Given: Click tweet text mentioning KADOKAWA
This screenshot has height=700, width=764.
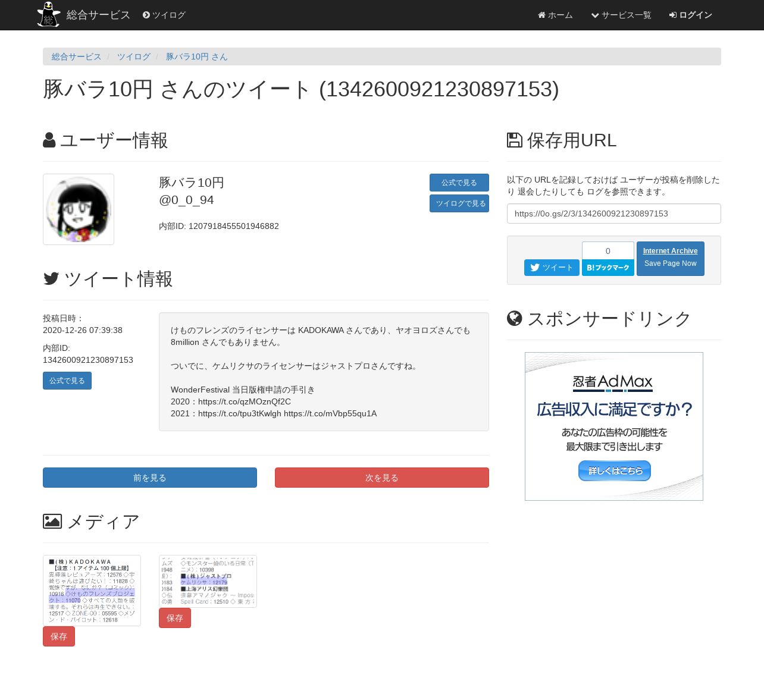Looking at the screenshot, I should 321,336.
